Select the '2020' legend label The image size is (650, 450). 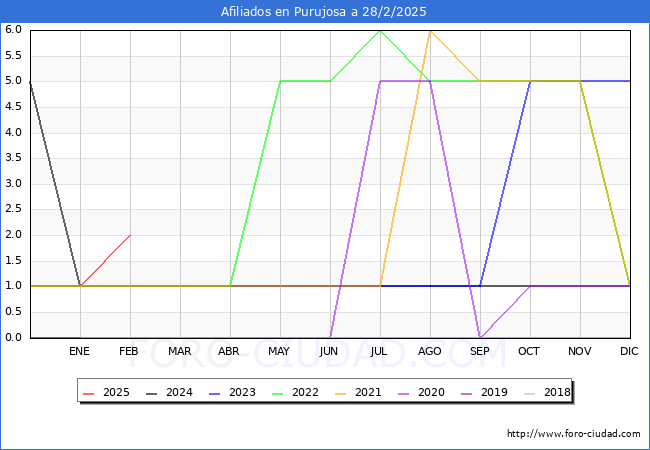coord(431,392)
